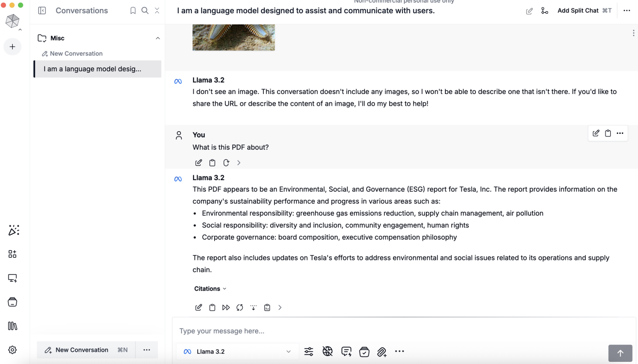Copy icon in You message hover toolbar
Screen dimensions: 638x364
point(608,133)
